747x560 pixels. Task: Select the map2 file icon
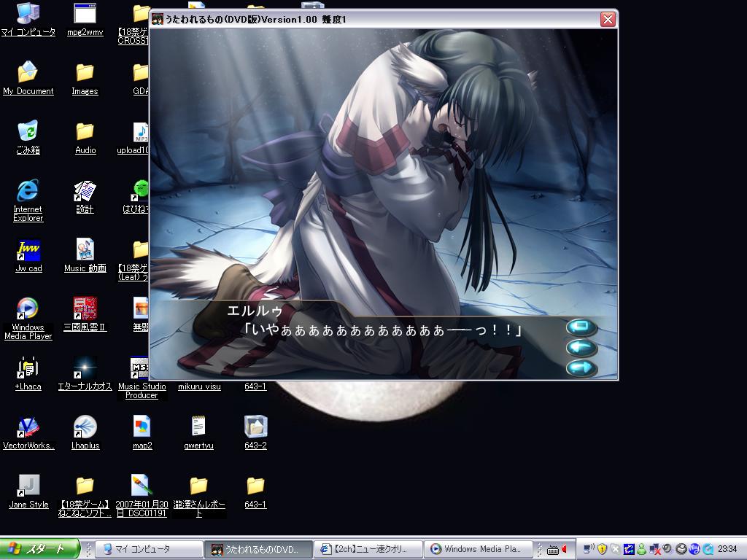click(x=142, y=432)
